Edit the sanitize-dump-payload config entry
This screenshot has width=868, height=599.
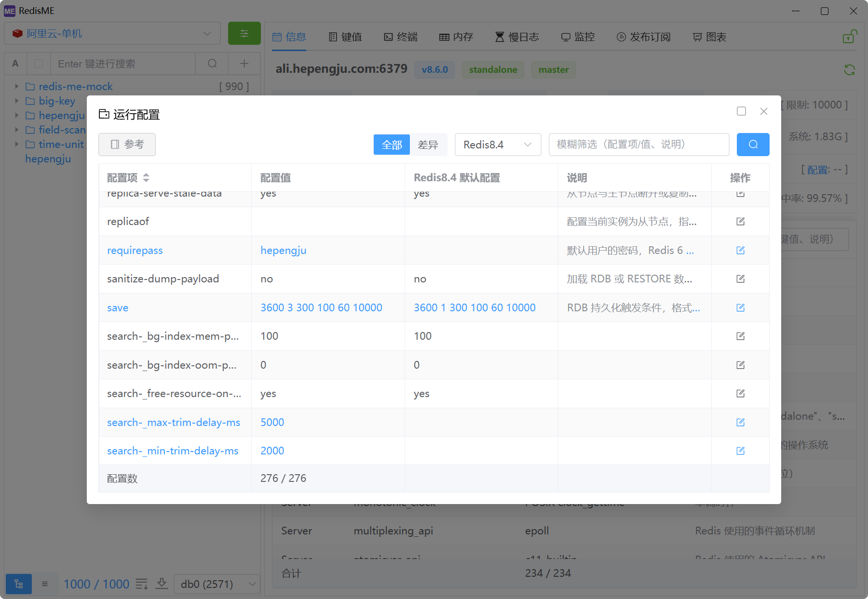740,279
